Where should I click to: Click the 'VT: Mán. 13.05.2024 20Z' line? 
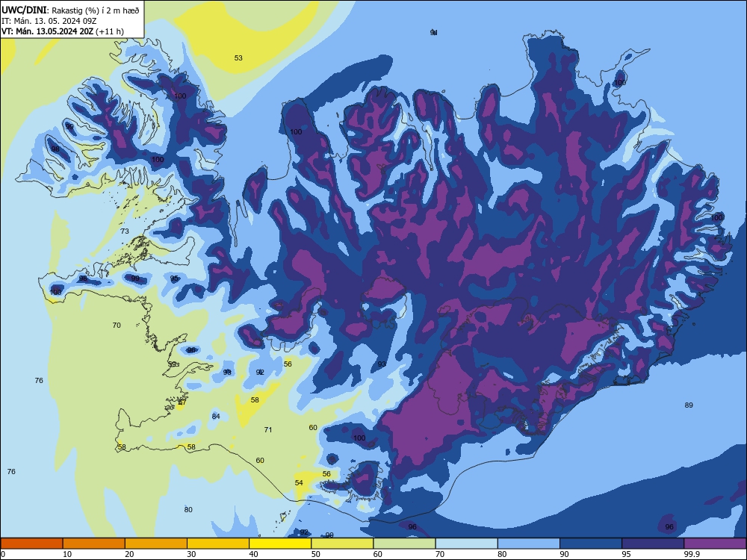(47, 31)
